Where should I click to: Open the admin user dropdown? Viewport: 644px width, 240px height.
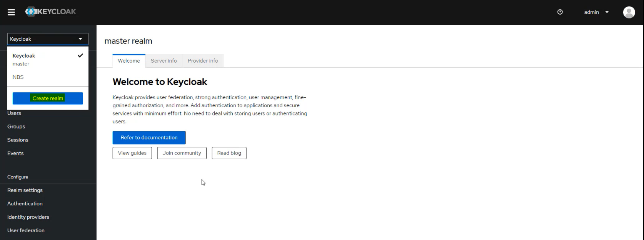pos(596,12)
